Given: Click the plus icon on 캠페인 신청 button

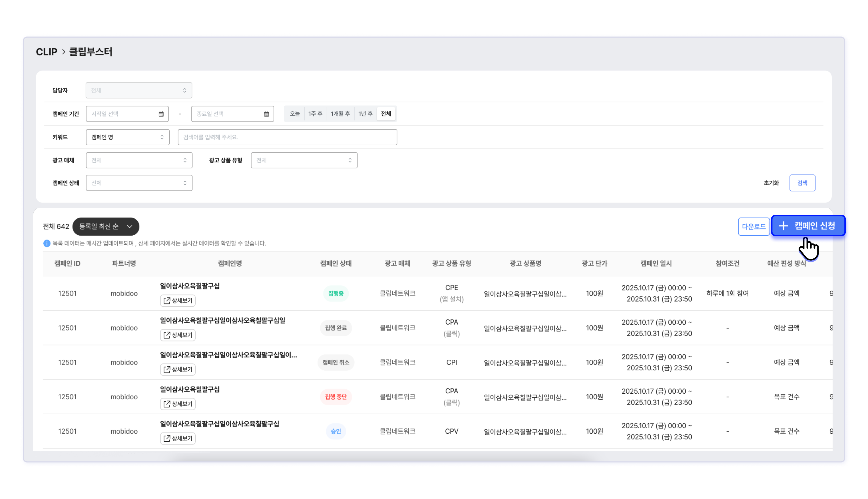Looking at the screenshot, I should [x=783, y=226].
